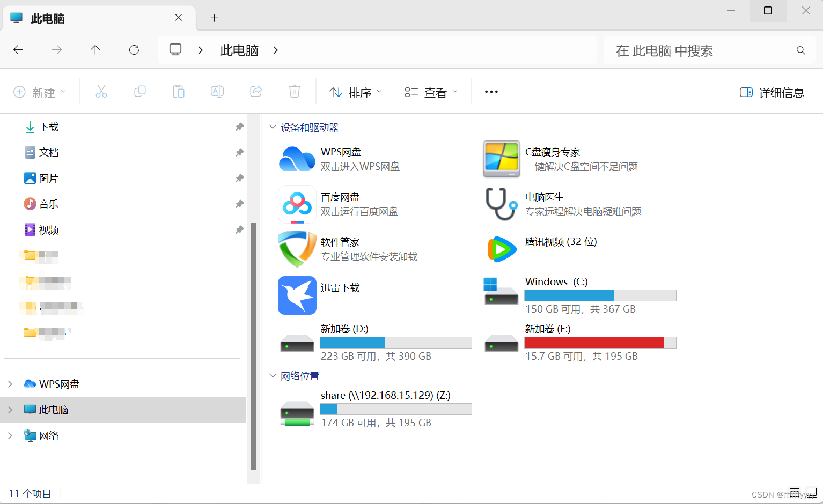Open the 电脑医生 stethoscope icon
Viewport: 823px width, 504px height.
(x=502, y=204)
